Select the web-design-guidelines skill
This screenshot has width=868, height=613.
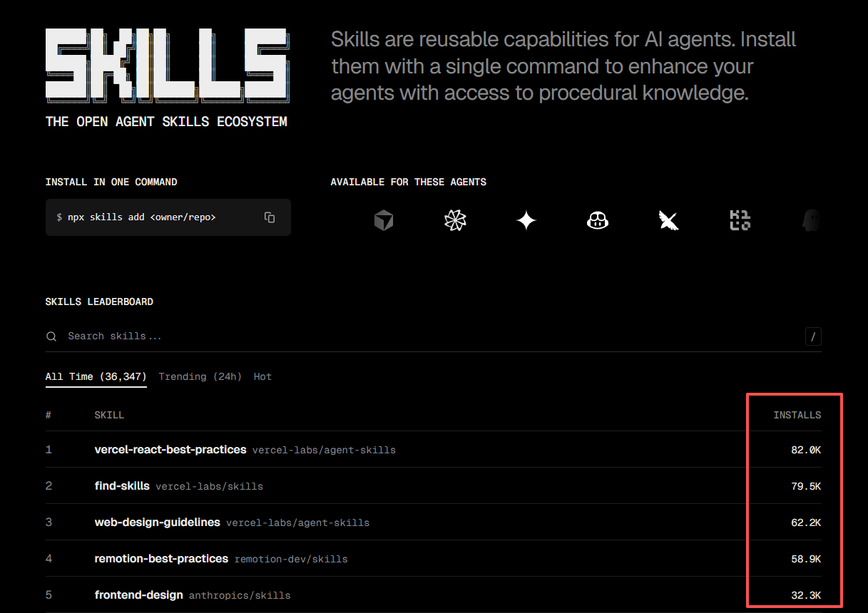[157, 522]
